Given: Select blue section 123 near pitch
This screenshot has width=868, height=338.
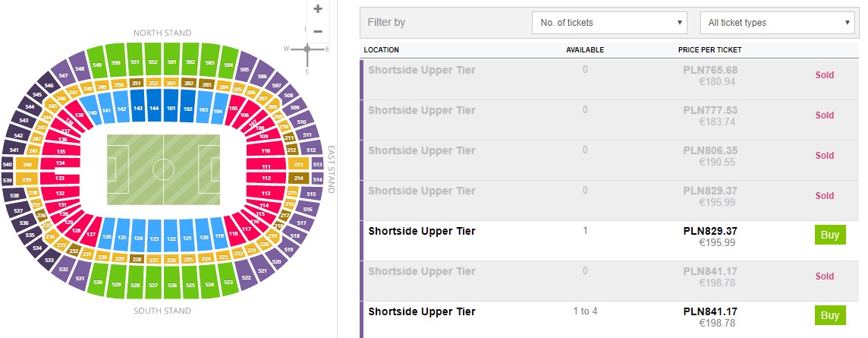Looking at the screenshot, I should tap(154, 238).
